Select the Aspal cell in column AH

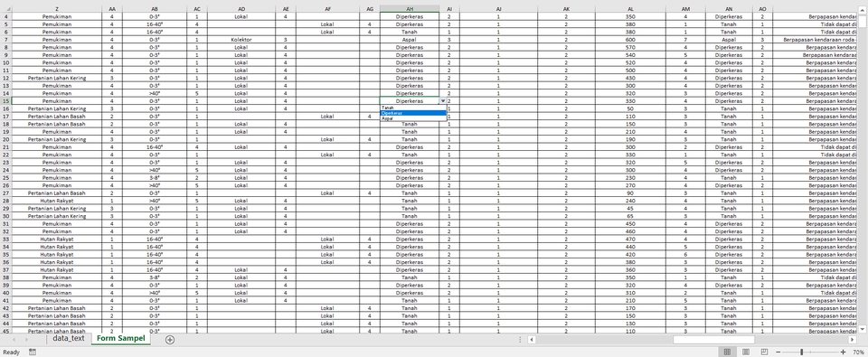(409, 40)
